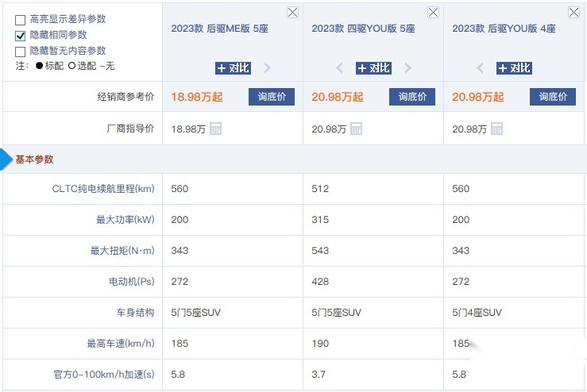Click the 最大功率(kW) row label

tap(126, 220)
